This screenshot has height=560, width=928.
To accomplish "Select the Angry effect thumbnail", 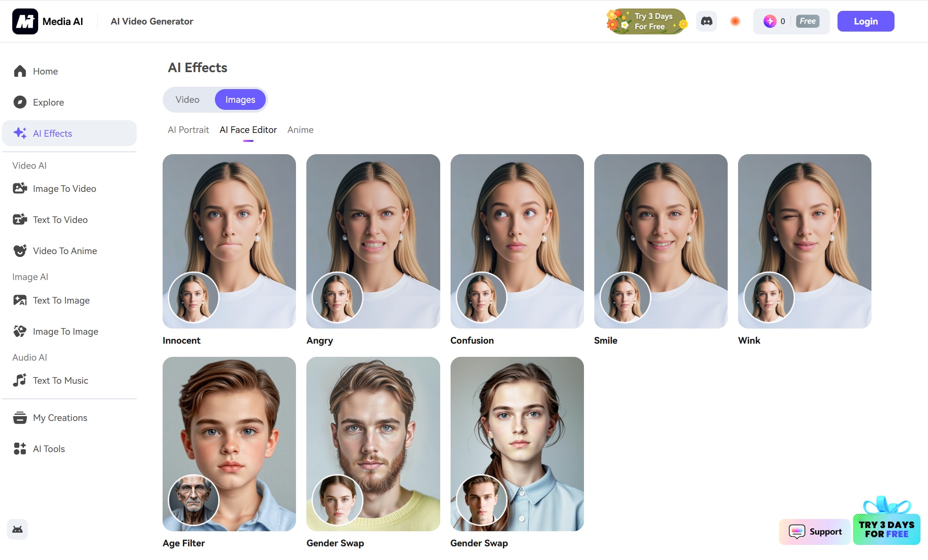I will 373,241.
